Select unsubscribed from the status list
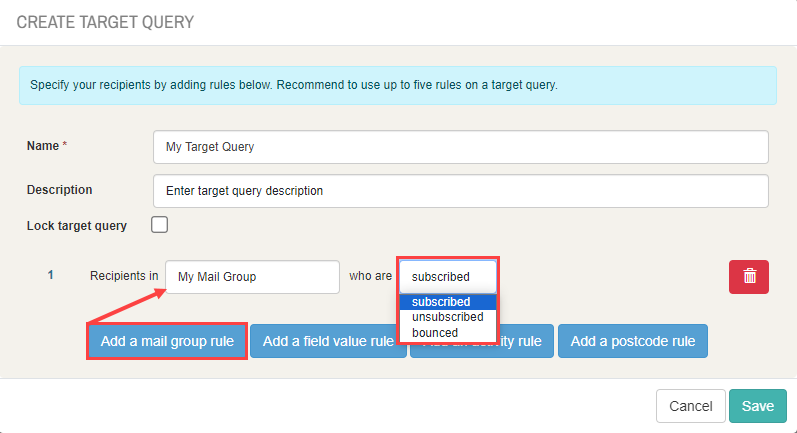Image resolution: width=797 pixels, height=433 pixels. point(448,317)
